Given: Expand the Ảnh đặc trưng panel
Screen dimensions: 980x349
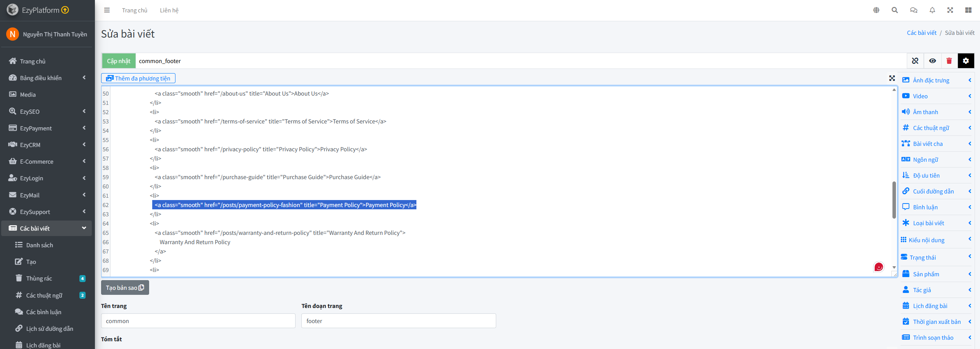Looking at the screenshot, I should (x=936, y=80).
